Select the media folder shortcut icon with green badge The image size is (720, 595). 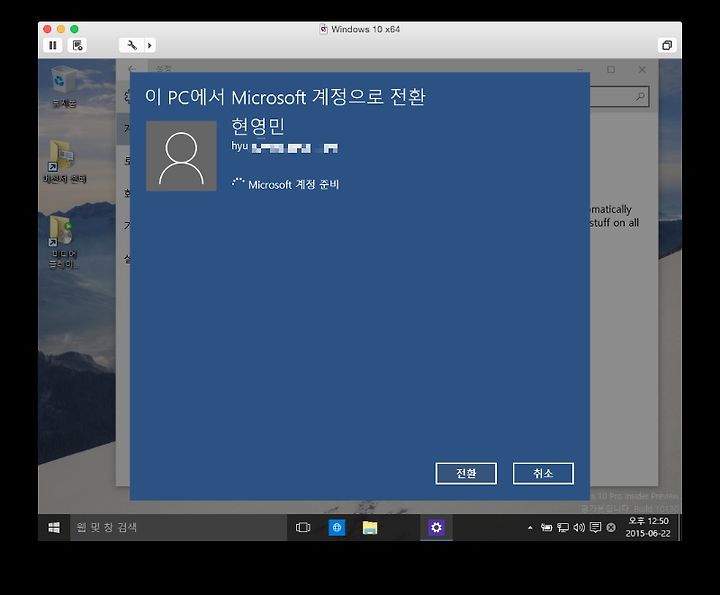click(64, 242)
